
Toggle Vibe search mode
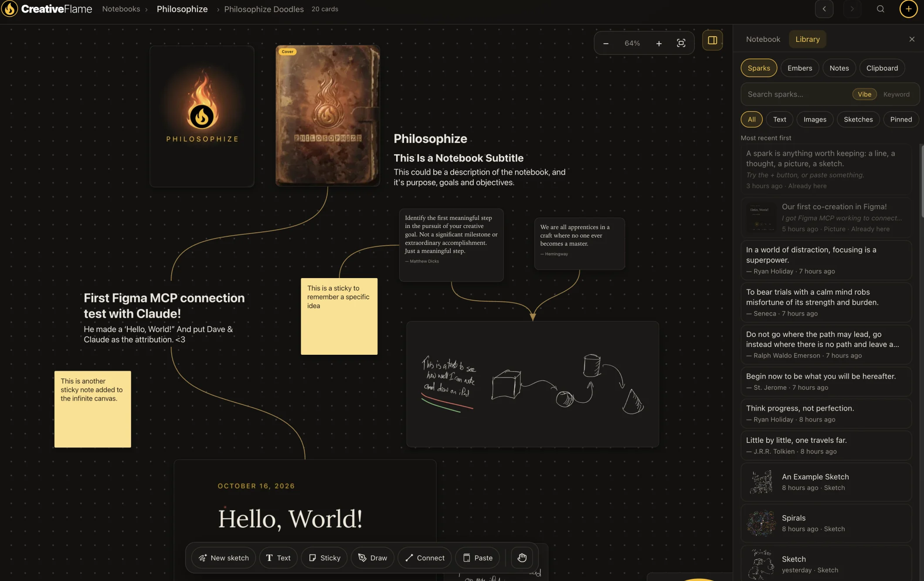tap(865, 94)
